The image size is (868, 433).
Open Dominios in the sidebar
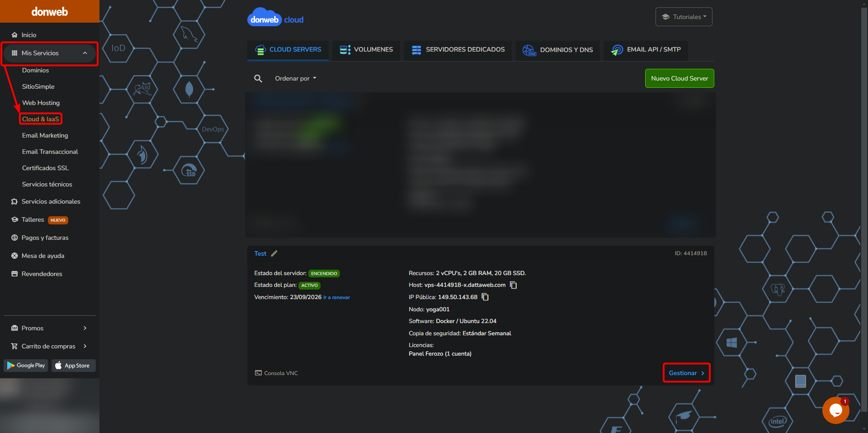[35, 70]
